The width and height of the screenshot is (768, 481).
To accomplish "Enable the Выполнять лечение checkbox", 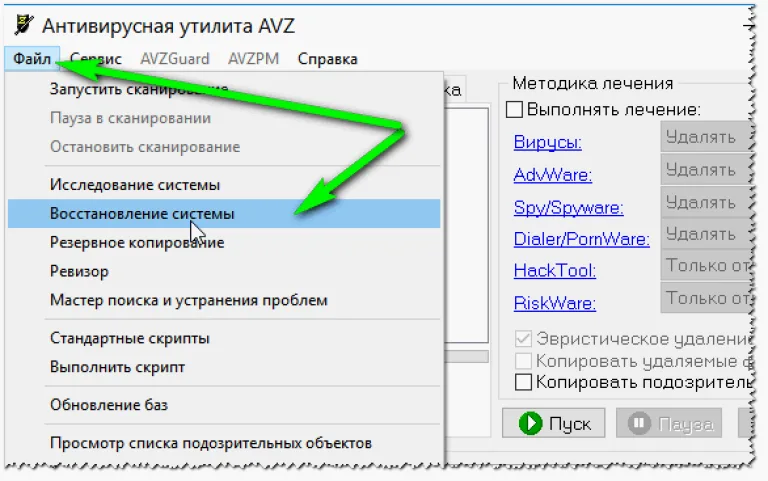I will pos(514,109).
